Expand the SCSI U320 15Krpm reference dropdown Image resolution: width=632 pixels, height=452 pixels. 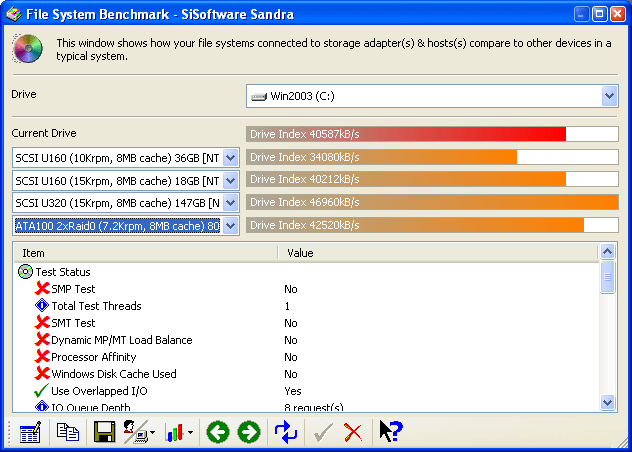pyautogui.click(x=230, y=203)
